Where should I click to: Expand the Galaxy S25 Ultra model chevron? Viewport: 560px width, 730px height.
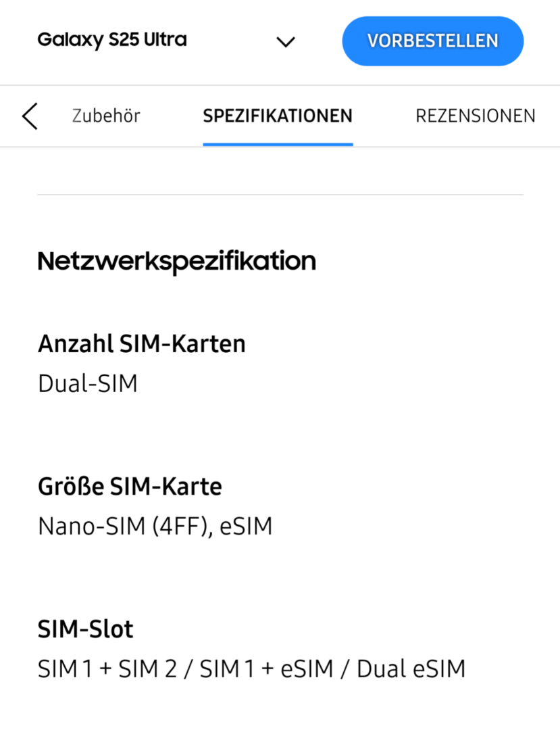pos(286,42)
